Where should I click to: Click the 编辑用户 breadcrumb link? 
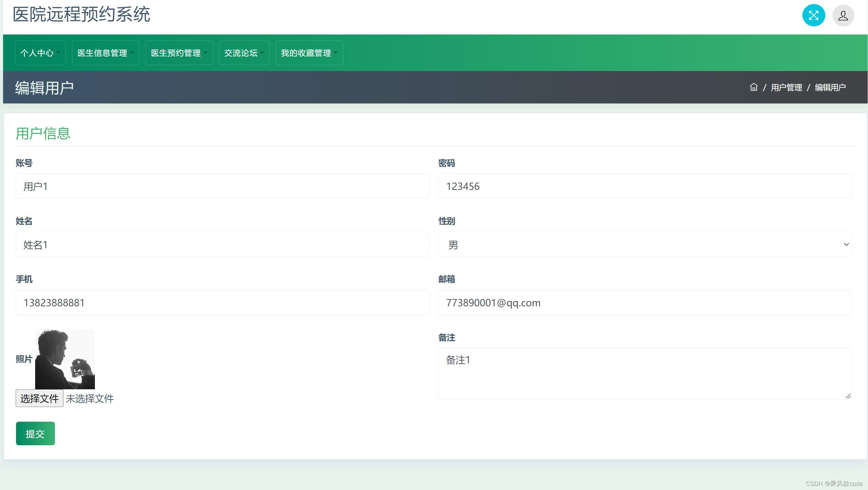(830, 88)
